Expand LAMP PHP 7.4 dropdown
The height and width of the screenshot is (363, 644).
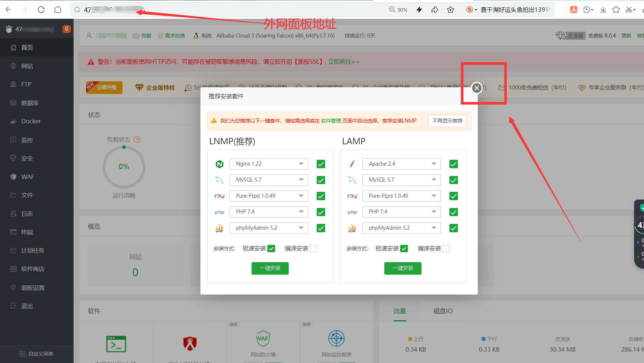tap(402, 212)
